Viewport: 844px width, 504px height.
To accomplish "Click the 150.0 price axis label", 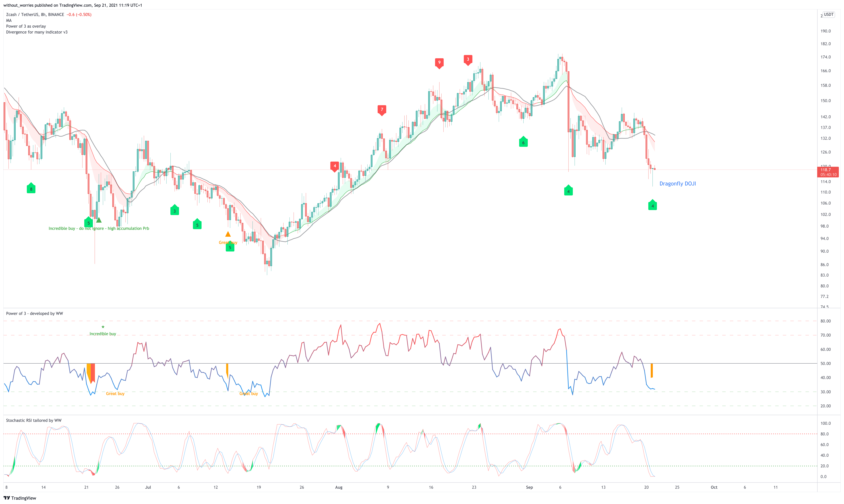I will tap(826, 101).
